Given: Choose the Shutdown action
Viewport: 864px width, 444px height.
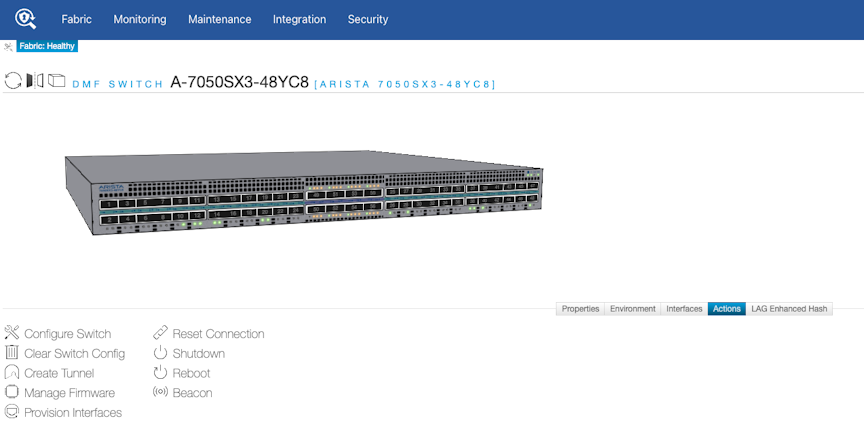Looking at the screenshot, I should tap(198, 353).
